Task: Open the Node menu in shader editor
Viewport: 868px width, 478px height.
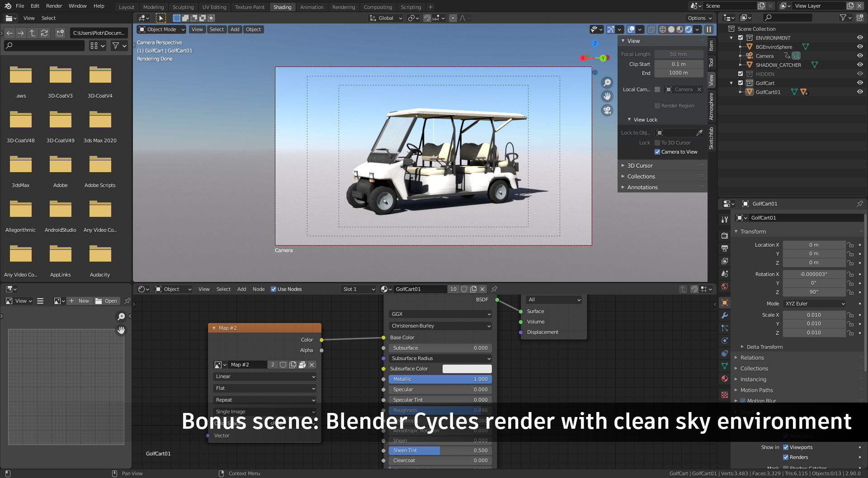Action: [259, 289]
